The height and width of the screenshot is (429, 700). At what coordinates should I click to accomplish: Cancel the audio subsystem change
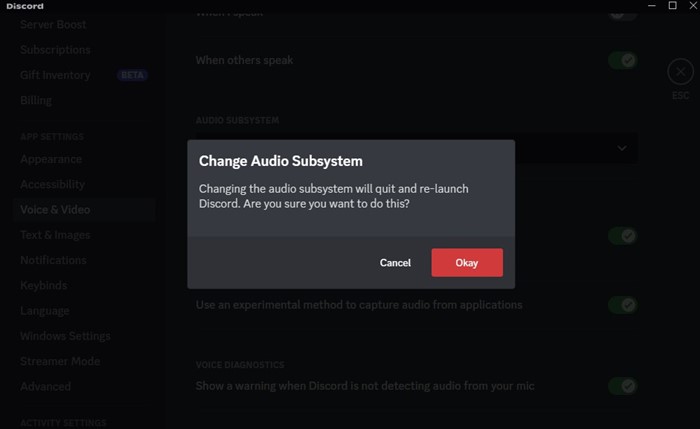(395, 262)
